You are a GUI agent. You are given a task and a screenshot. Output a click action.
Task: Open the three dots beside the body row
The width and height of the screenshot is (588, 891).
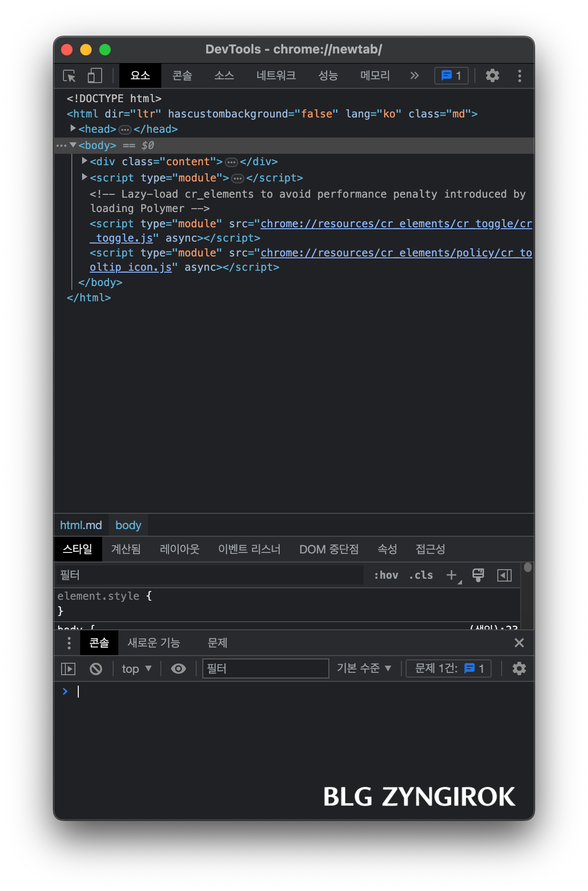click(x=61, y=146)
